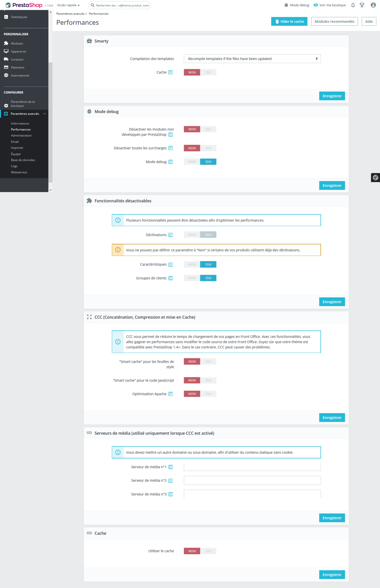
Task: Open notifications bell icon
Action: coord(353,5)
